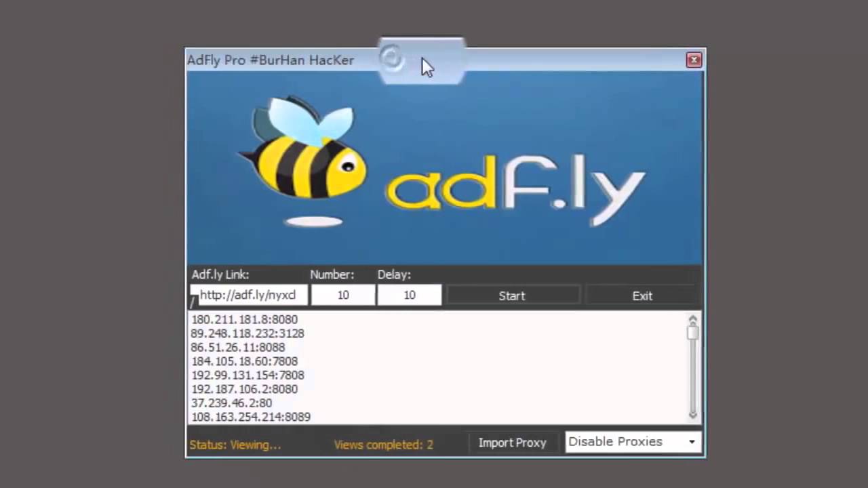Select proxy 180.211.181.8:8080

click(244, 319)
